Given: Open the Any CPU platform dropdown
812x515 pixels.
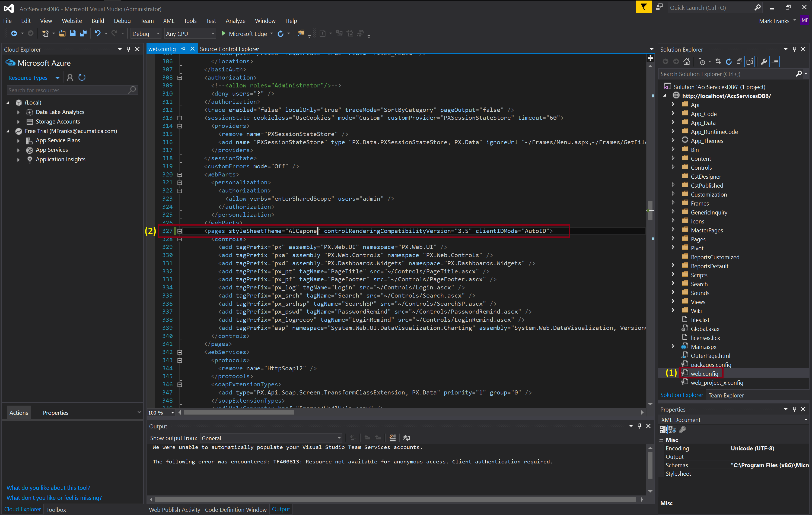Looking at the screenshot, I should [x=190, y=34].
